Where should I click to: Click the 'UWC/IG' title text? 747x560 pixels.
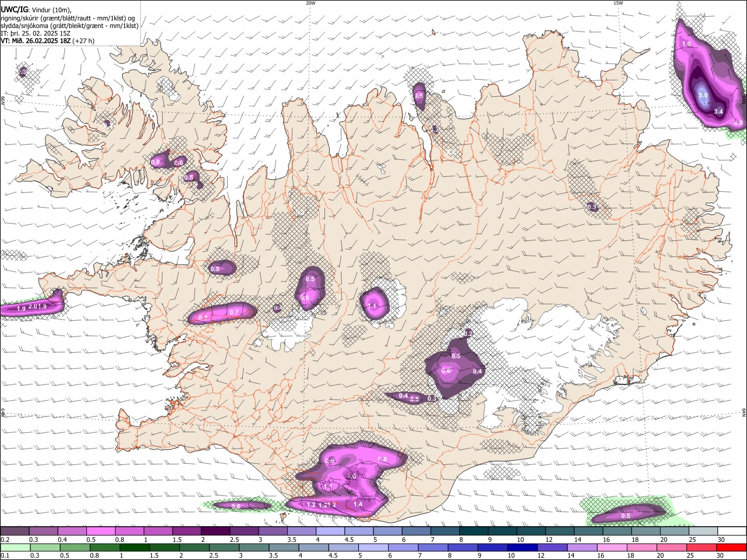pos(15,9)
